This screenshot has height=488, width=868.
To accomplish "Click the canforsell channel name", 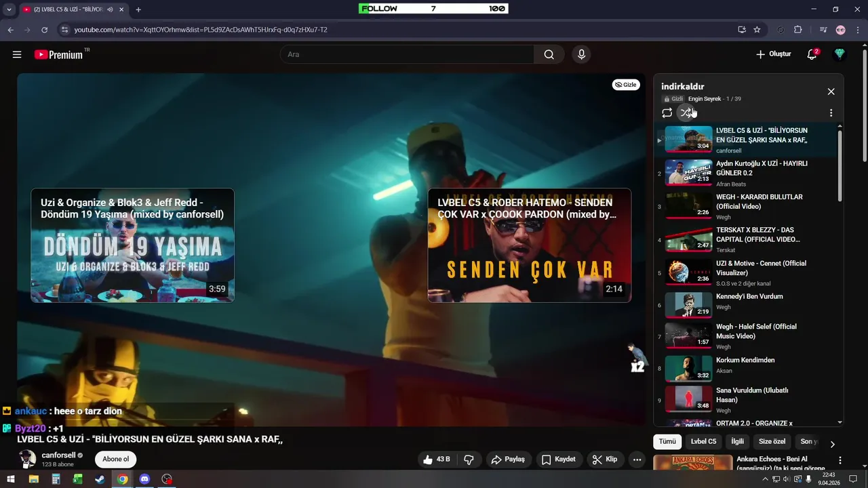I will click(x=59, y=455).
